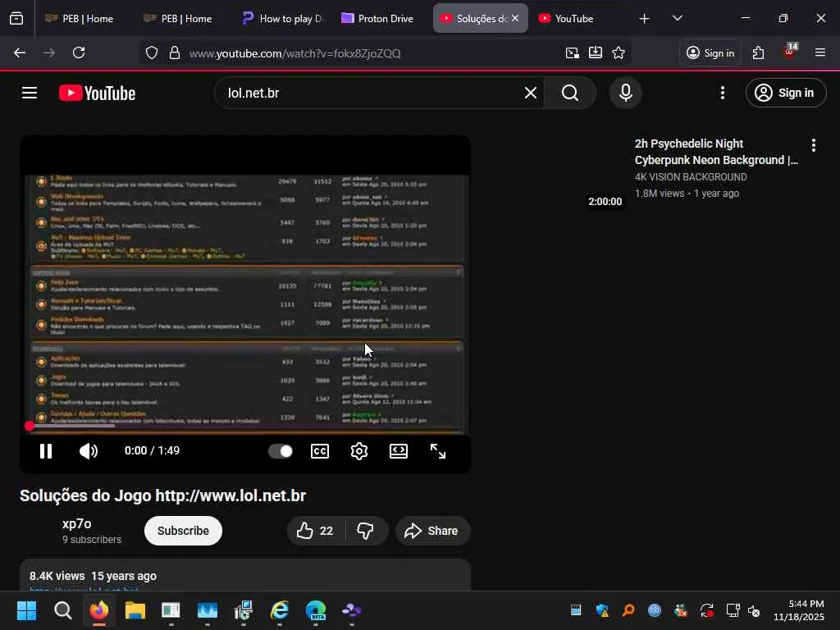Image resolution: width=840 pixels, height=630 pixels.
Task: Open Firefox from the taskbar
Action: (x=99, y=610)
